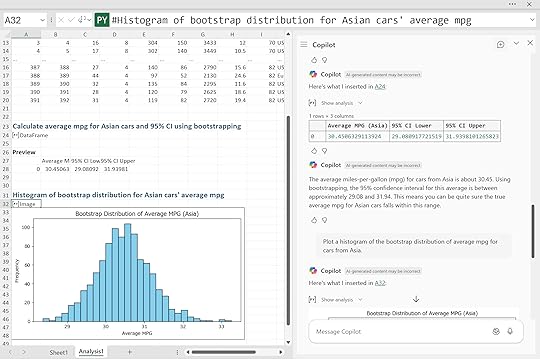Open the Copilot pane options chevron
This screenshot has width=540, height=360.
coord(516,43)
